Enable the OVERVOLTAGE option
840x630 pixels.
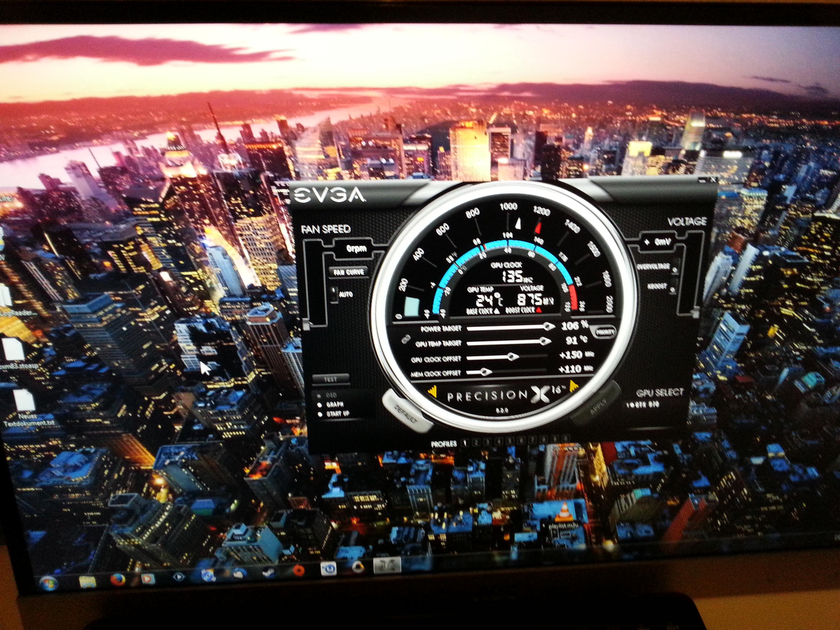675,270
